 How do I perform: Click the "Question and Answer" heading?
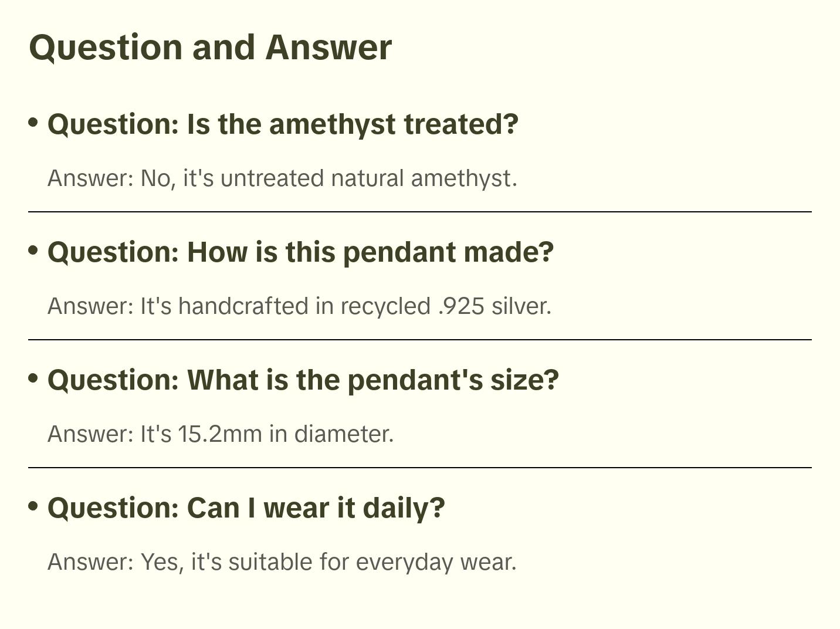pyautogui.click(x=210, y=48)
